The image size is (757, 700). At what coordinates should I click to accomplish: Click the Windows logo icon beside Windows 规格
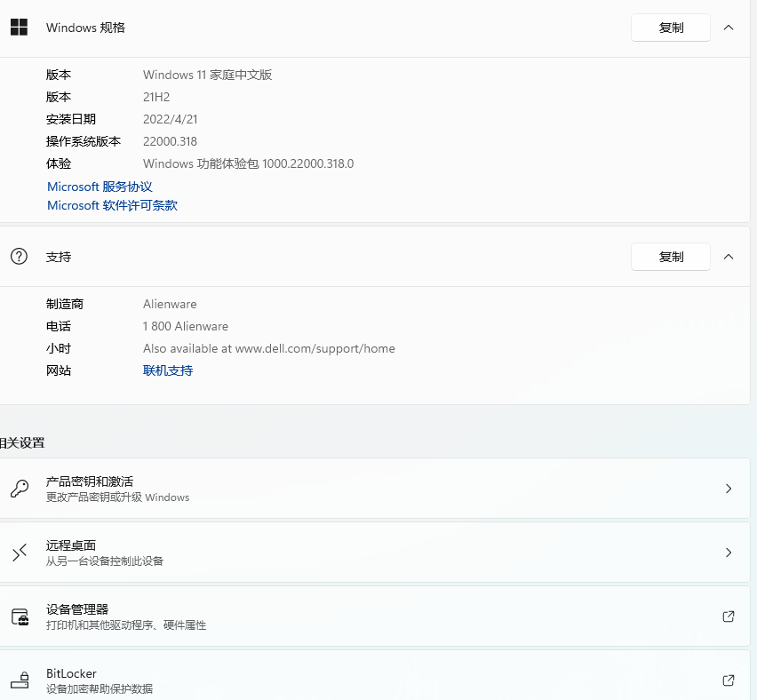19,28
